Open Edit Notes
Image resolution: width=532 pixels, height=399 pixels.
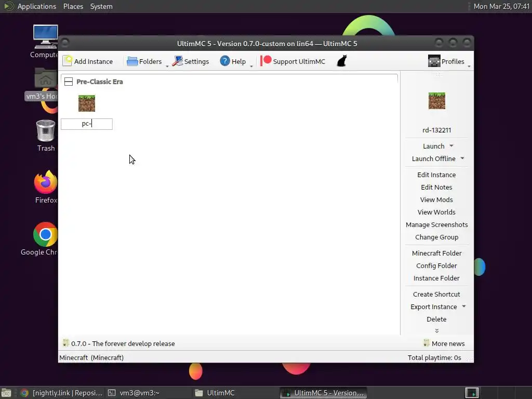pos(436,187)
